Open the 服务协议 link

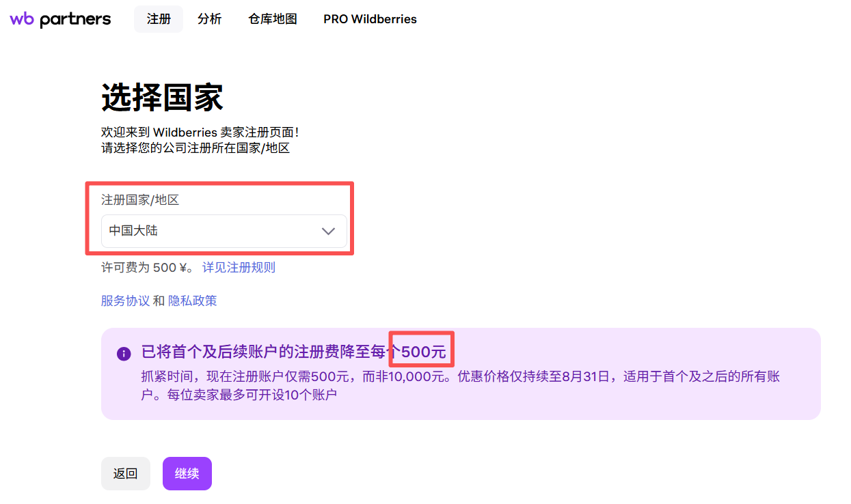125,300
